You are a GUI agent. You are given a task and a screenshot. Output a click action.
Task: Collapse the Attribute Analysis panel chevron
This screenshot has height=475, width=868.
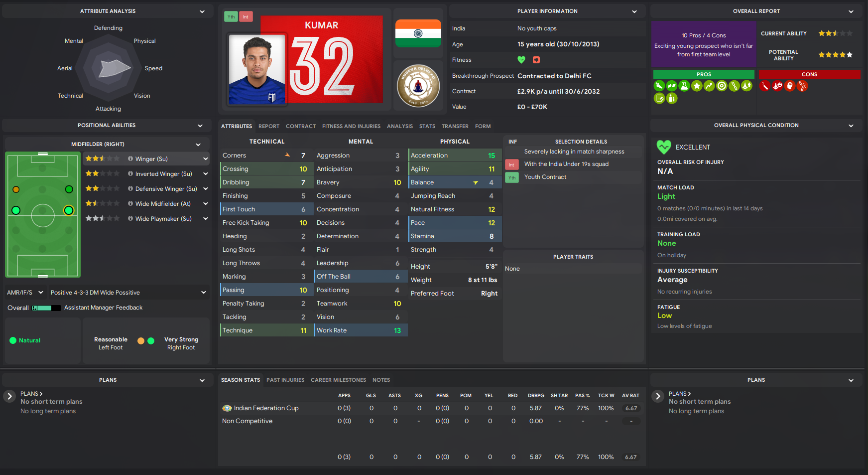click(202, 11)
